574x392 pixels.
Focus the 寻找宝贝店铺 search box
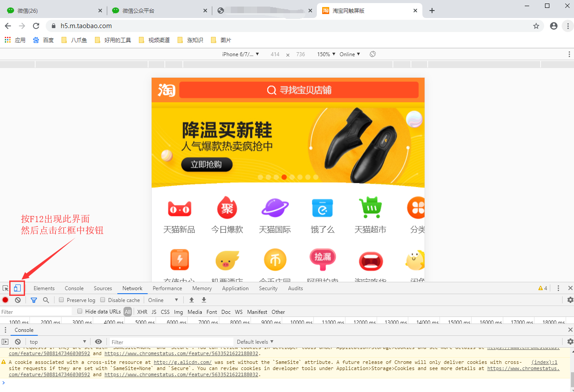pos(299,90)
